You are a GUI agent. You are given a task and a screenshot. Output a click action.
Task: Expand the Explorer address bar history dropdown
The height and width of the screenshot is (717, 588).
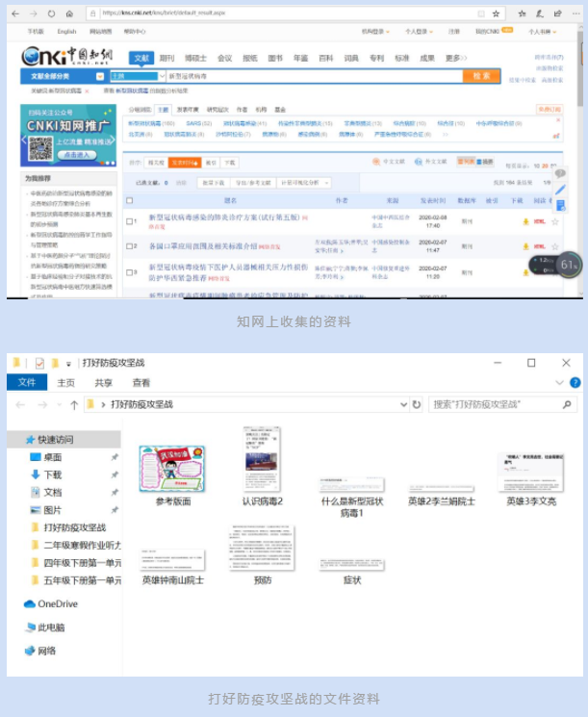(402, 405)
